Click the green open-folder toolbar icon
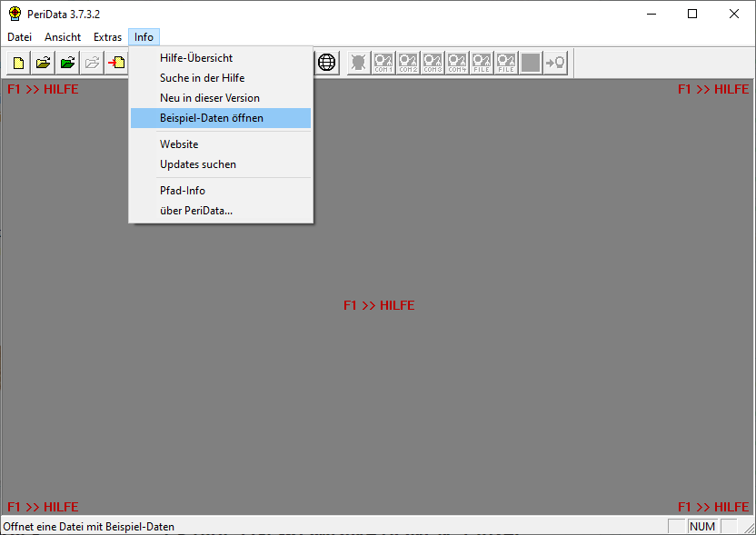756x535 pixels. coord(67,63)
